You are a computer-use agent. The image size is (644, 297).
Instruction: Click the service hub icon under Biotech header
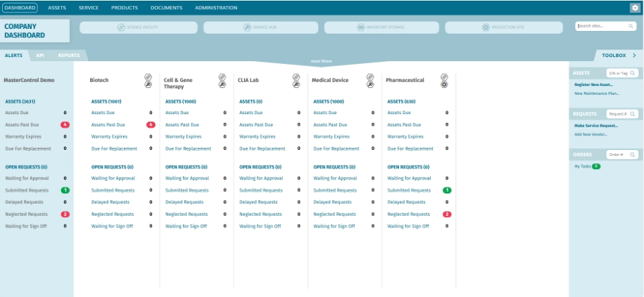coord(147,85)
